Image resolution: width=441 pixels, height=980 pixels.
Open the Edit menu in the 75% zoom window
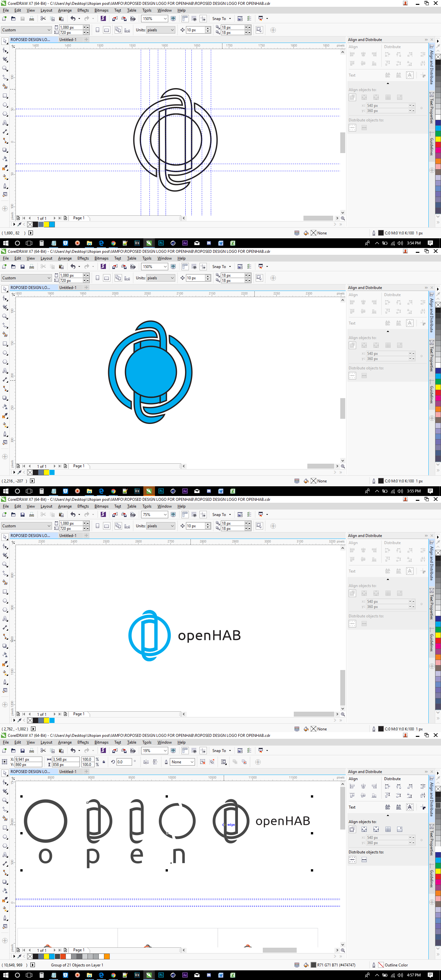tap(17, 506)
